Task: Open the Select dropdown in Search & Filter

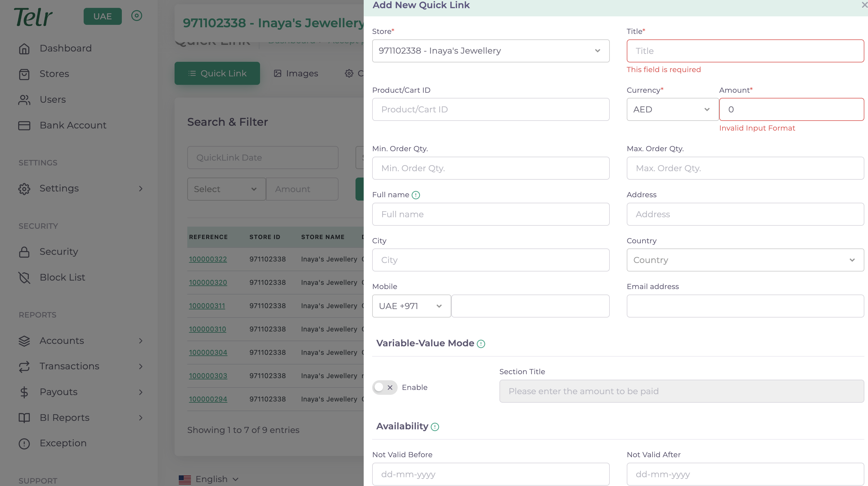Action: tap(226, 189)
